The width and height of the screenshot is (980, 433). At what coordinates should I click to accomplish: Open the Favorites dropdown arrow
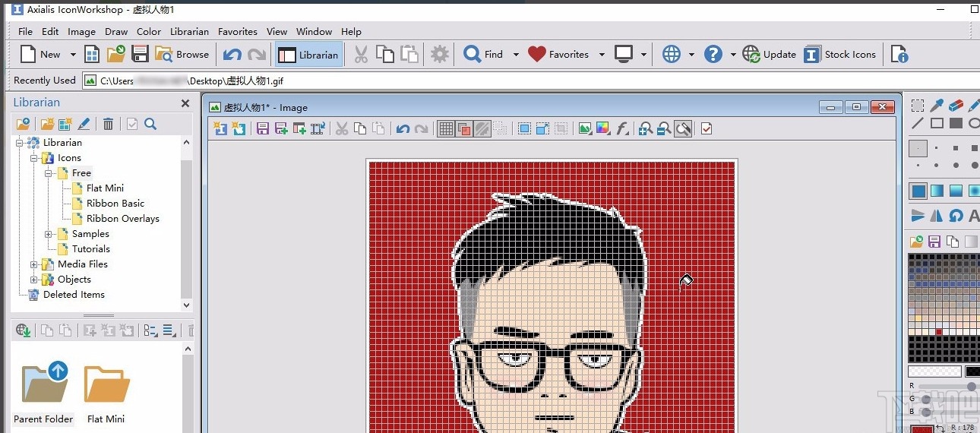602,55
